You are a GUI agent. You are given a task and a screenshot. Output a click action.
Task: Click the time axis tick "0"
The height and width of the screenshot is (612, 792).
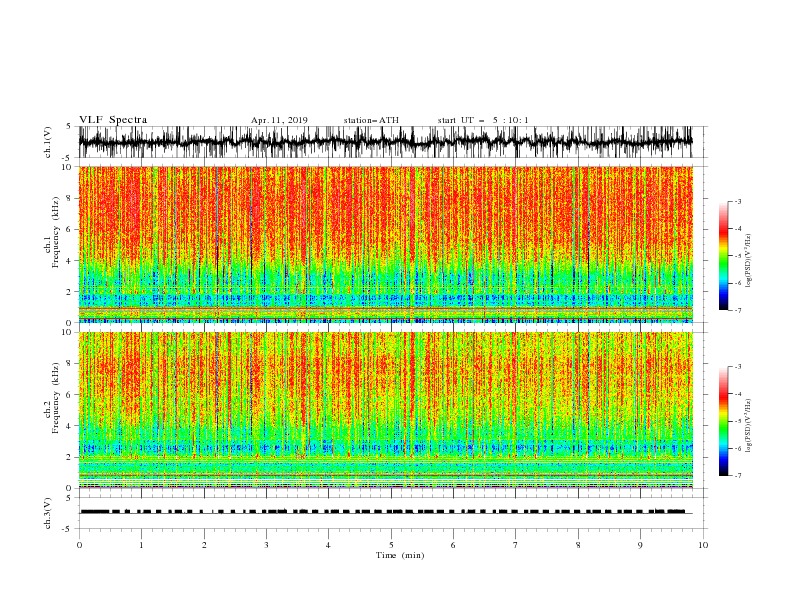(79, 545)
